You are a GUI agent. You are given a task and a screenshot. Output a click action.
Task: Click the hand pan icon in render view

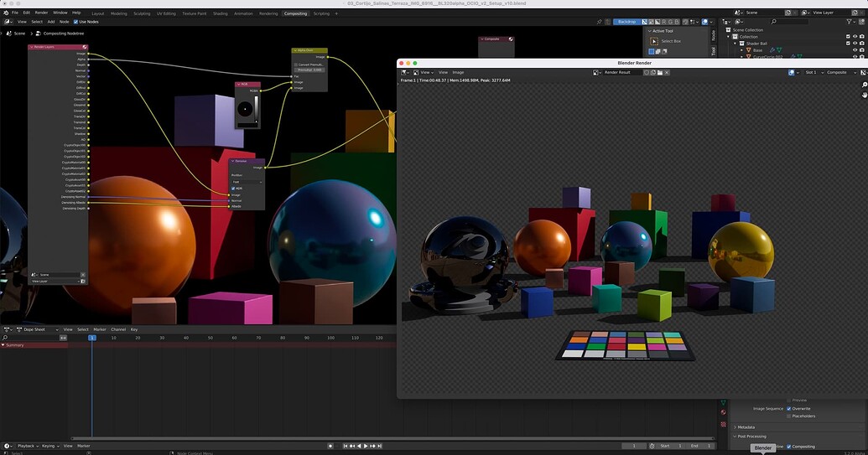(864, 95)
